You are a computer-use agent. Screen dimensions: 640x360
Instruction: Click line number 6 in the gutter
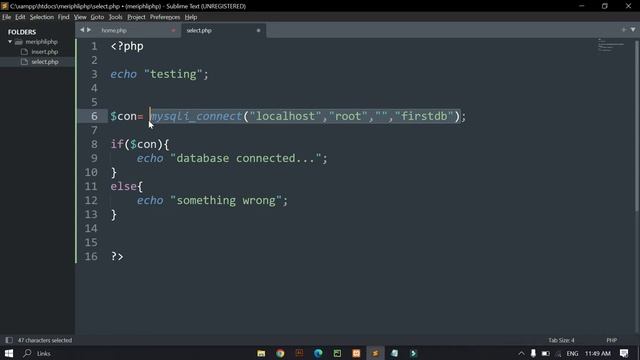tap(94, 116)
